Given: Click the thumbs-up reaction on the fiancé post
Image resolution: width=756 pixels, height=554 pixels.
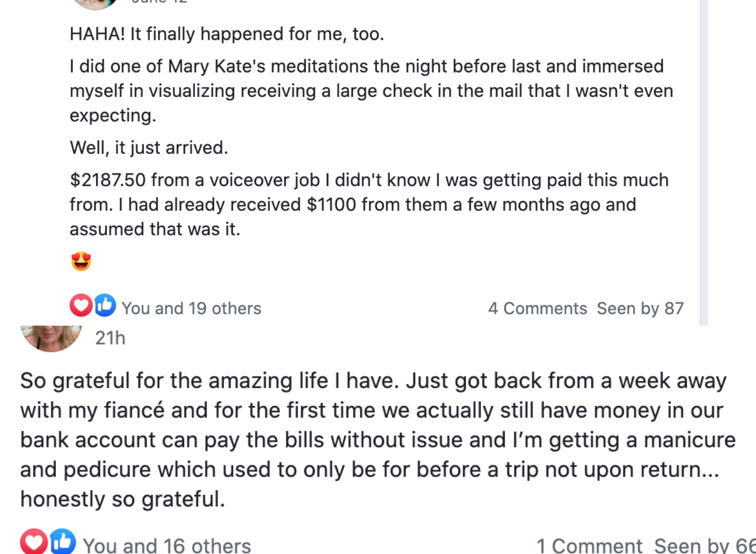Looking at the screenshot, I should 63,542.
